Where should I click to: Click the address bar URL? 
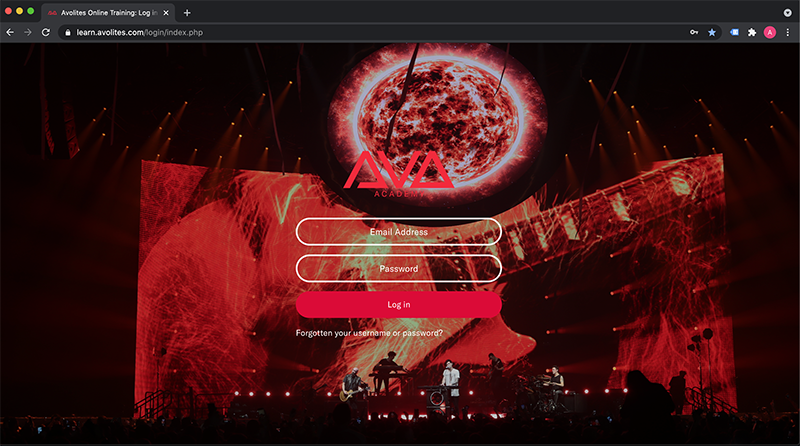point(140,32)
